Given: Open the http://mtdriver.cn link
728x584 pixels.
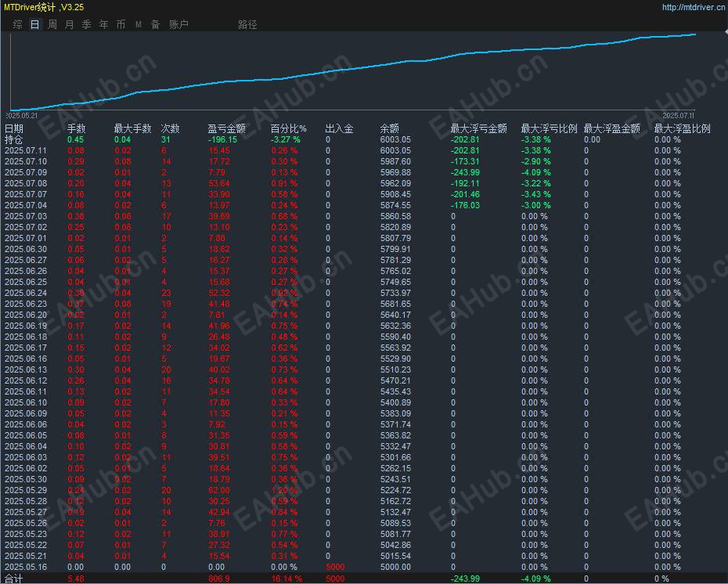Looking at the screenshot, I should 694,7.
